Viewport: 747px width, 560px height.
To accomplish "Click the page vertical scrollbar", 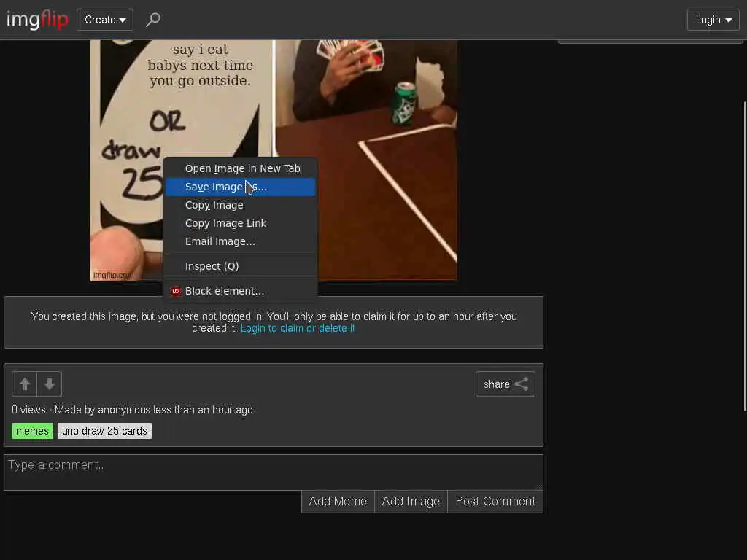I will coord(744,256).
